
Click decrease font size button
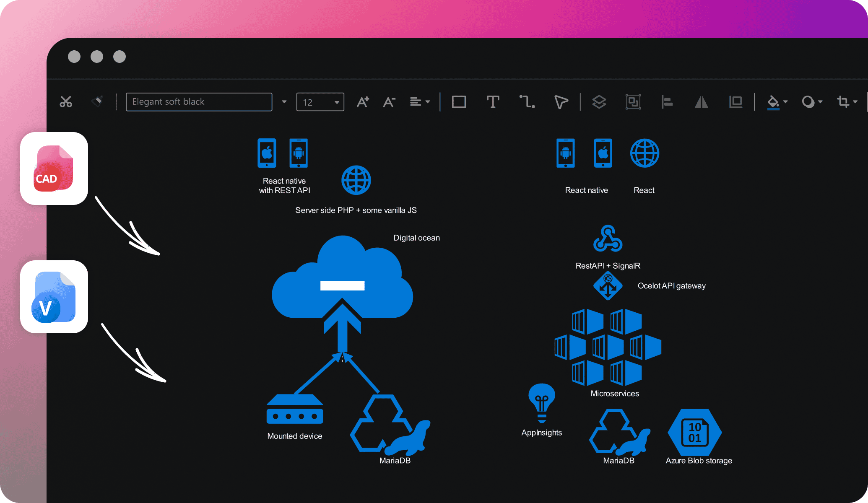pyautogui.click(x=390, y=101)
